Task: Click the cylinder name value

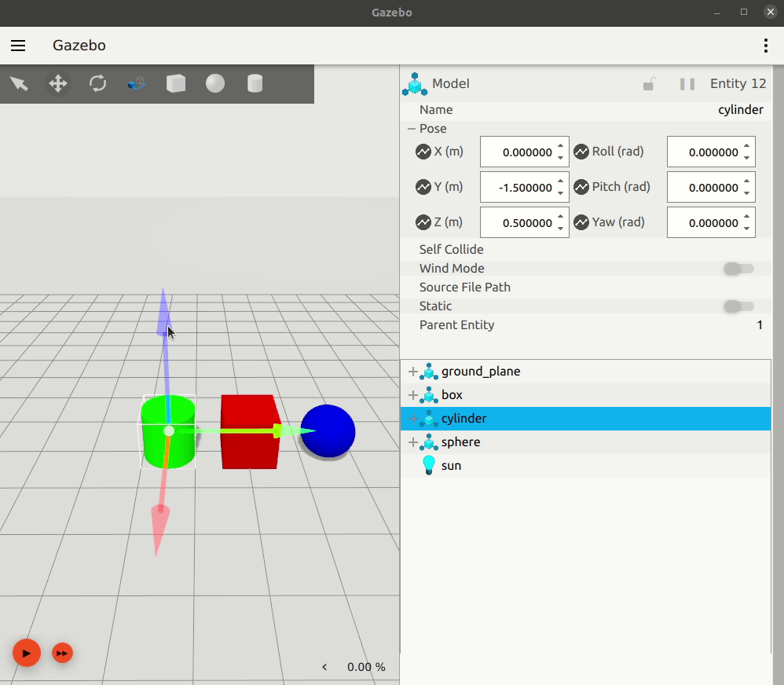Action: tap(741, 110)
